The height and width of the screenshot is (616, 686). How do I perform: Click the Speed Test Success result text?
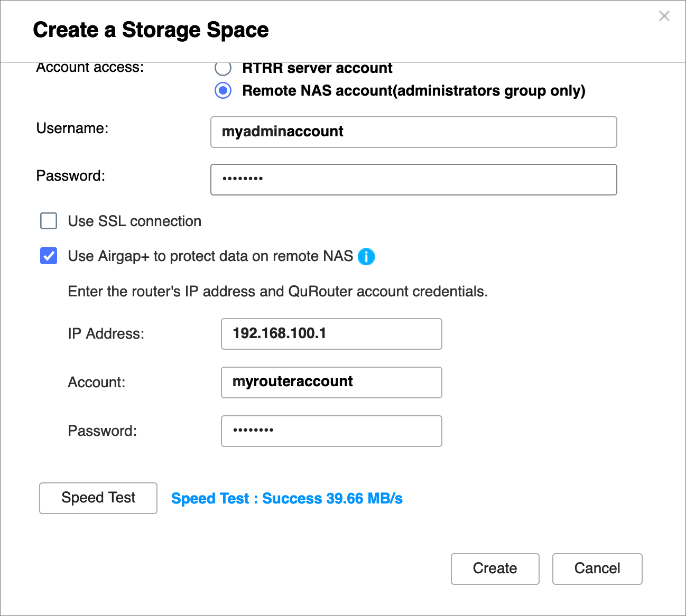click(x=287, y=499)
